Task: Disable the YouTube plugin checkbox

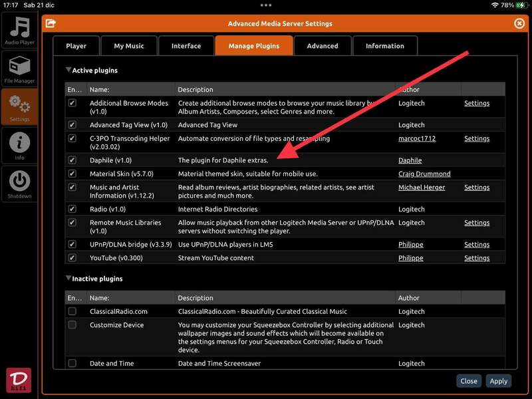Action: [x=72, y=258]
